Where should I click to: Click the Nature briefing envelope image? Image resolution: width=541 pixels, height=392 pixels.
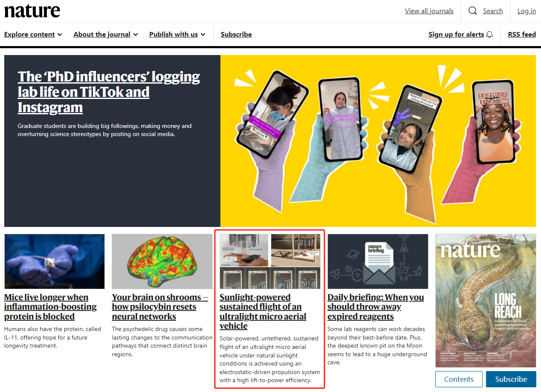coord(378,261)
